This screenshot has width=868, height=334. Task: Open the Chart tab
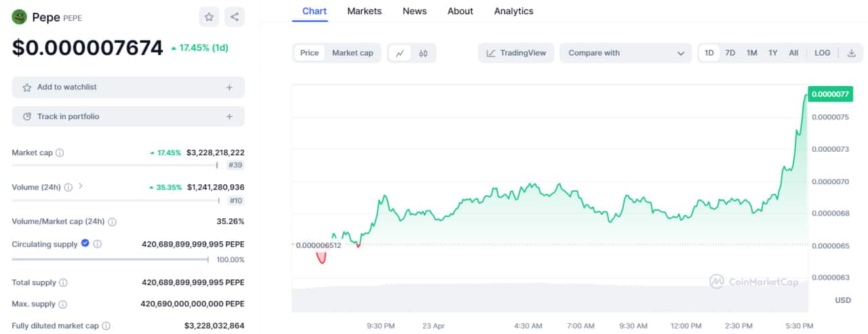(x=314, y=11)
